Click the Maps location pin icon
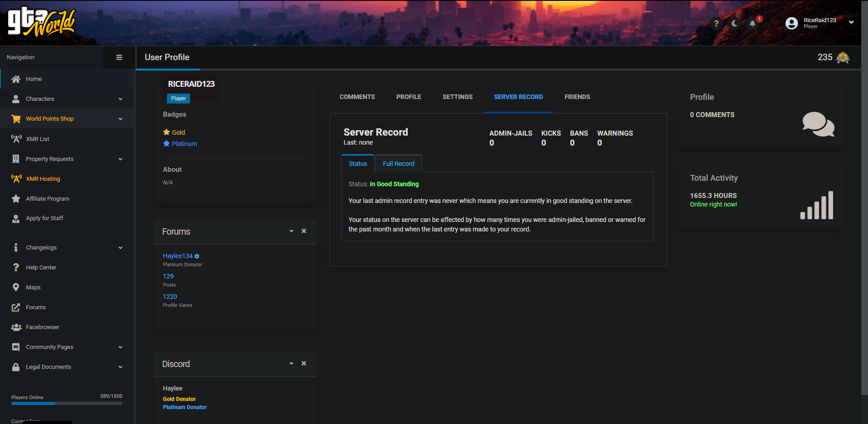Image resolution: width=868 pixels, height=424 pixels. point(16,287)
